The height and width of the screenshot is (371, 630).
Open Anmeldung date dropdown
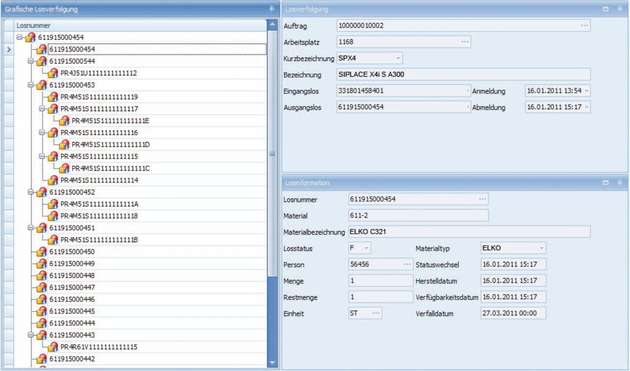586,91
